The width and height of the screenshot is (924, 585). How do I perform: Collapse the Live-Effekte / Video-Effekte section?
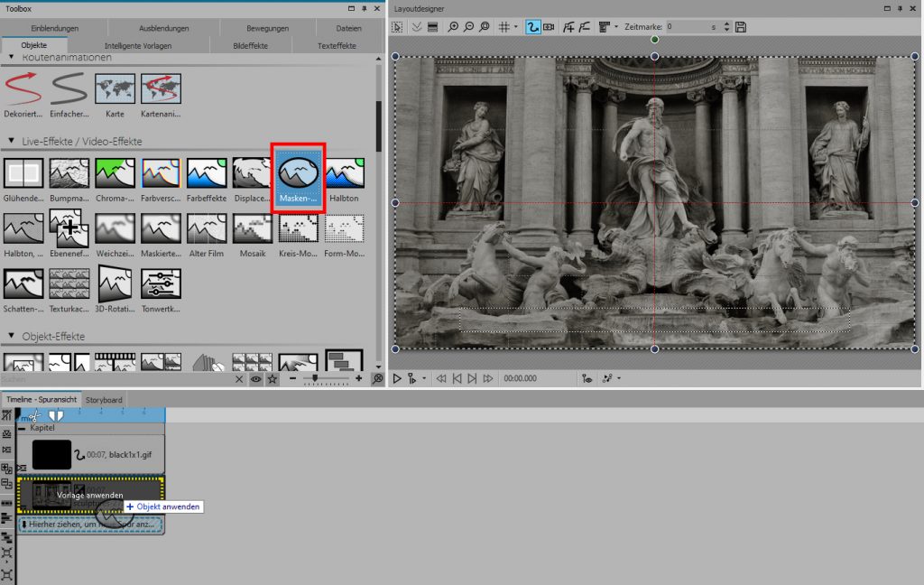point(12,142)
